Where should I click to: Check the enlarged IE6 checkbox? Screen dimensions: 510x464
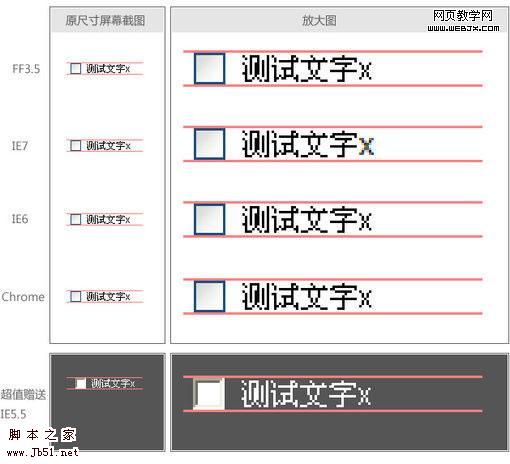tap(209, 219)
